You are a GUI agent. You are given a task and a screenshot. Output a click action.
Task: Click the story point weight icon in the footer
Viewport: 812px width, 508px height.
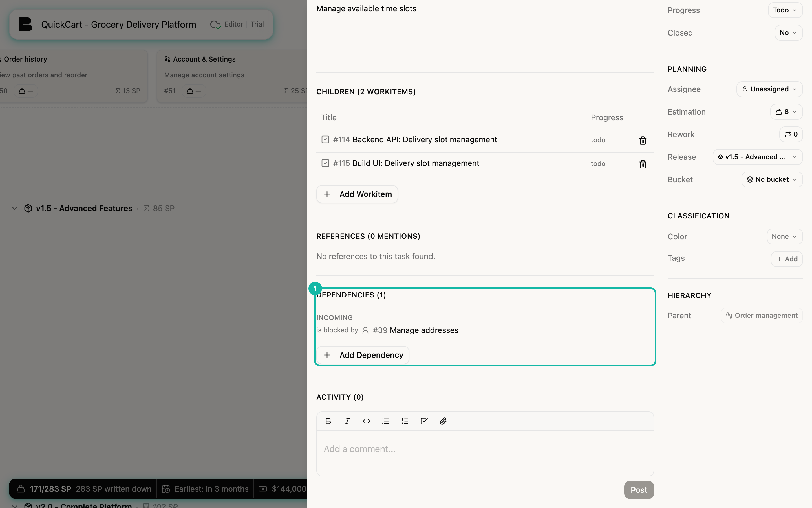pyautogui.click(x=21, y=489)
